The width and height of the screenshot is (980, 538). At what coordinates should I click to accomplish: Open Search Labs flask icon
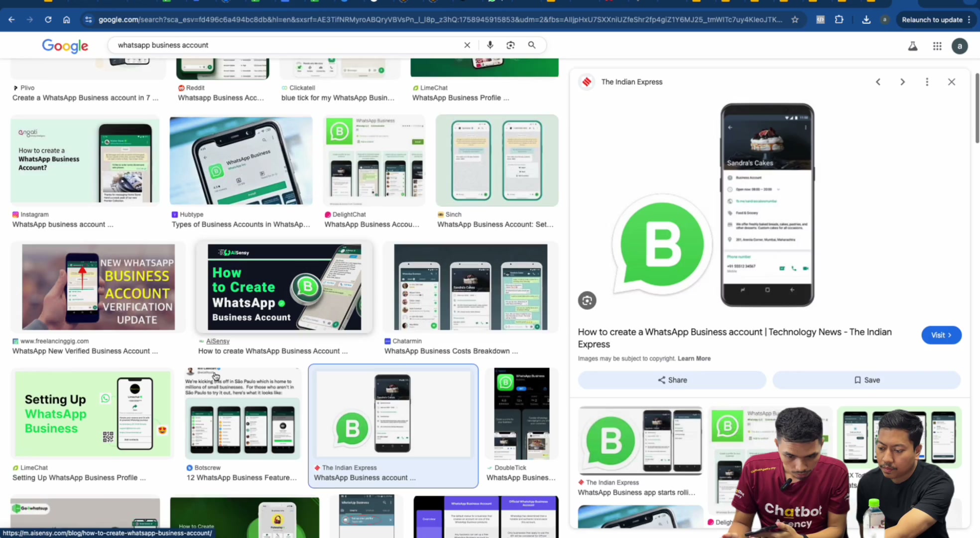coord(913,46)
